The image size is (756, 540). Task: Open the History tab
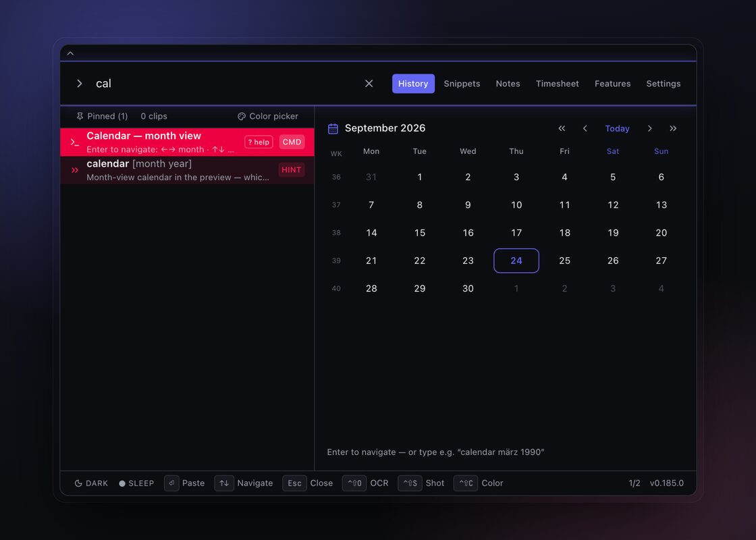click(413, 84)
